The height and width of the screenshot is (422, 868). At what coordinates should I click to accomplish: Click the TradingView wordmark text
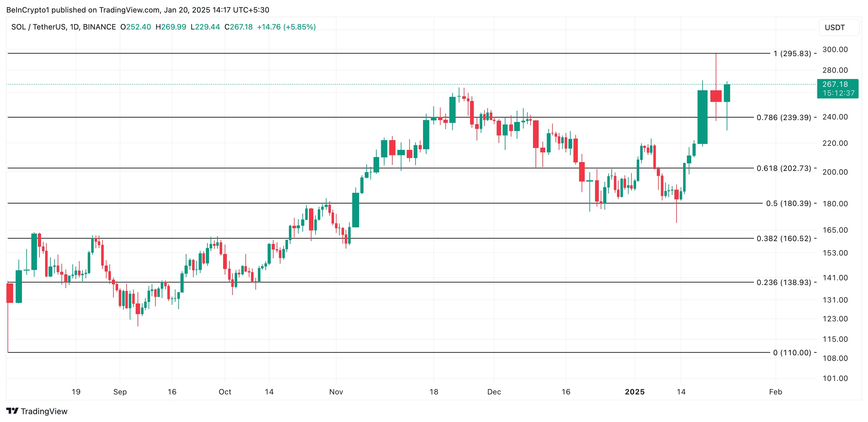click(x=44, y=411)
